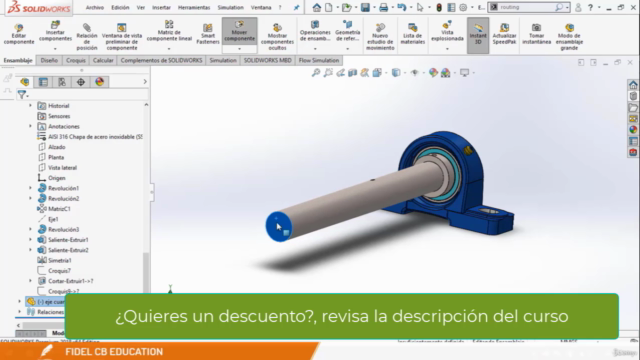Viewport: 640px width, 360px height.
Task: Click Mostrar componentes ocultos
Action: coord(277,37)
